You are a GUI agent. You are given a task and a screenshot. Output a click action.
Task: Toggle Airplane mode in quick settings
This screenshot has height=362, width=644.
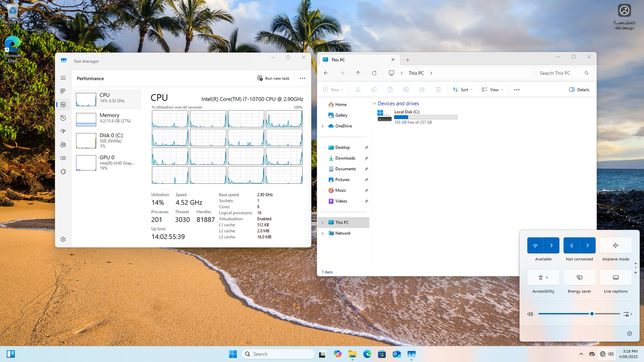616,245
